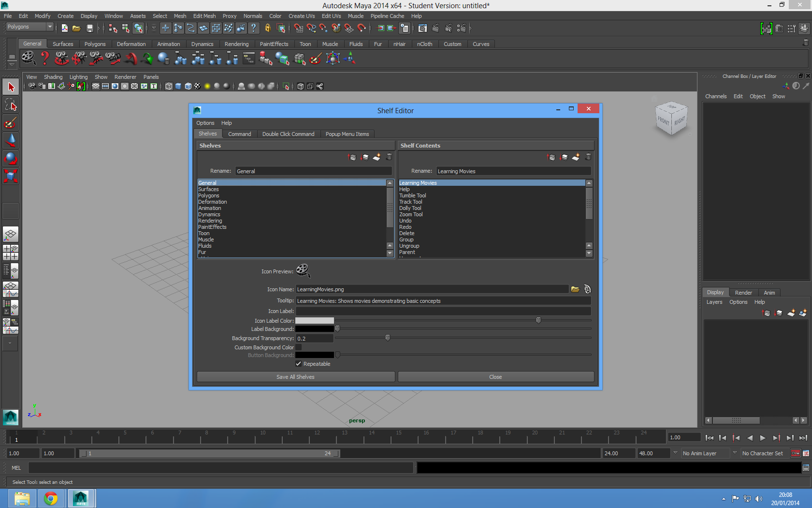Click the Save All Shelves button
Screen dimensions: 812x508
(296, 377)
